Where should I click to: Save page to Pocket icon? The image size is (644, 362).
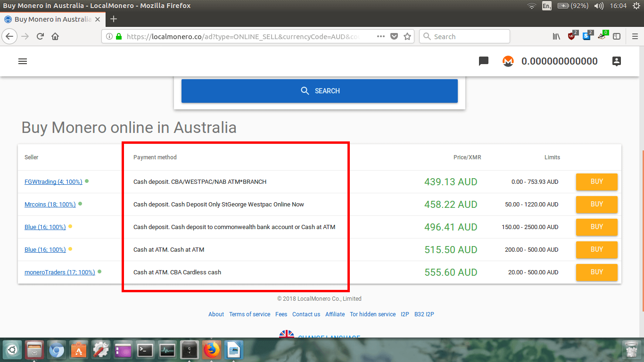point(394,37)
